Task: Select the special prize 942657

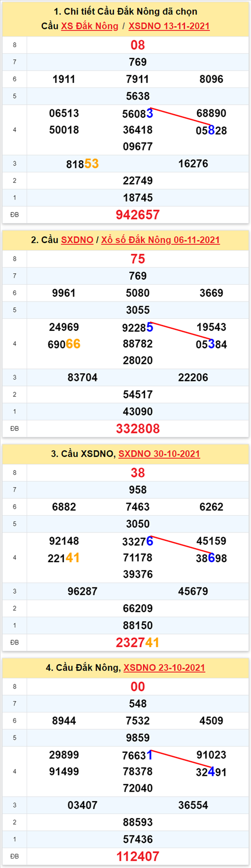Action: coord(138,215)
